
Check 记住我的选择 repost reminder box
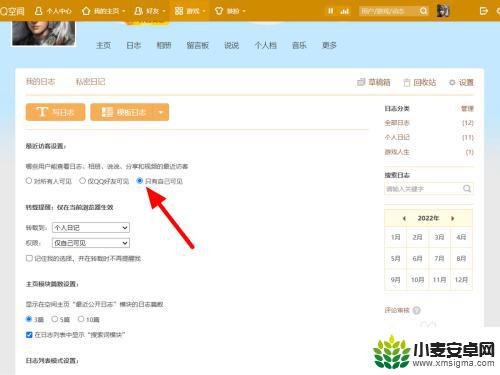(x=29, y=258)
